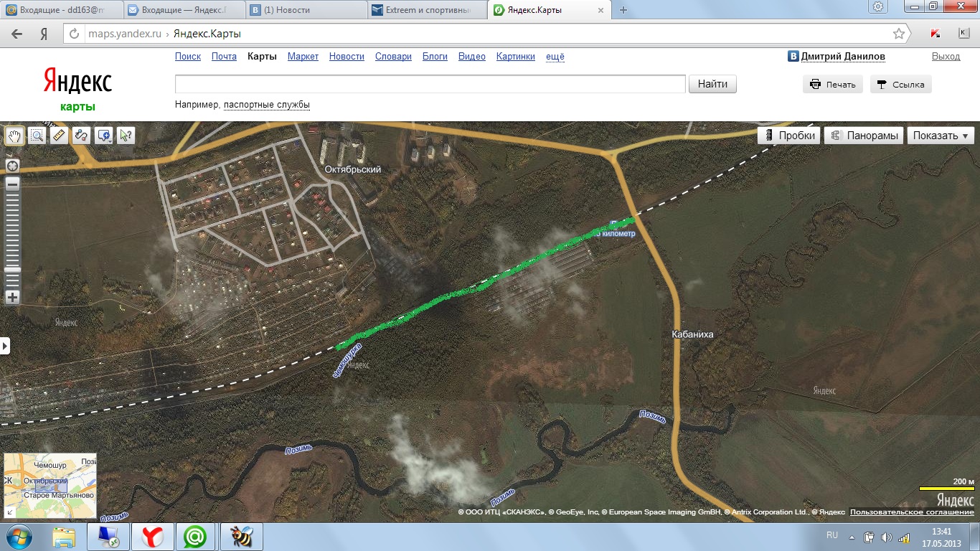This screenshot has height=551, width=980.
Task: Open the ещё more-services menu
Action: coord(555,57)
